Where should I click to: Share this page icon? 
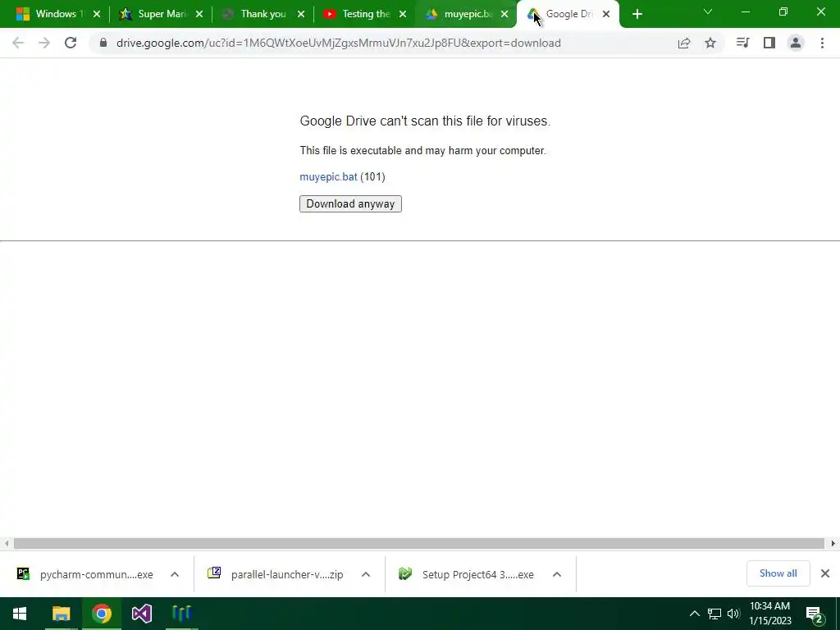coord(684,43)
